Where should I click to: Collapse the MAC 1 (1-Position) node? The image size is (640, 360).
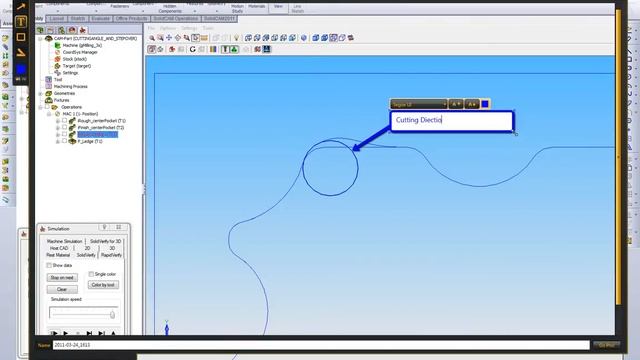(x=49, y=114)
